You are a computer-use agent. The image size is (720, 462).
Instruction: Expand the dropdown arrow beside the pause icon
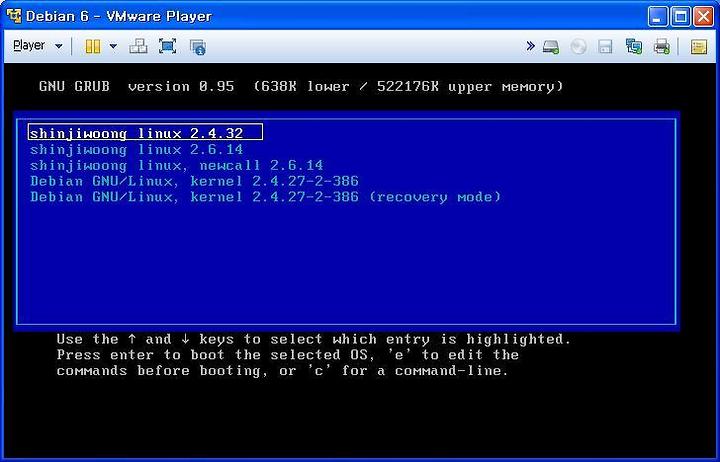[x=113, y=46]
